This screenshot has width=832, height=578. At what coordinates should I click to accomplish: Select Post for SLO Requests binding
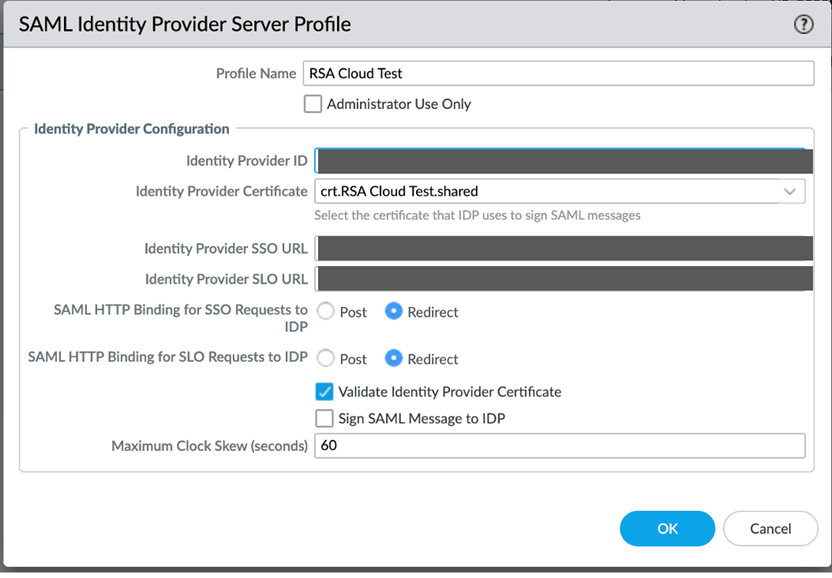(325, 359)
